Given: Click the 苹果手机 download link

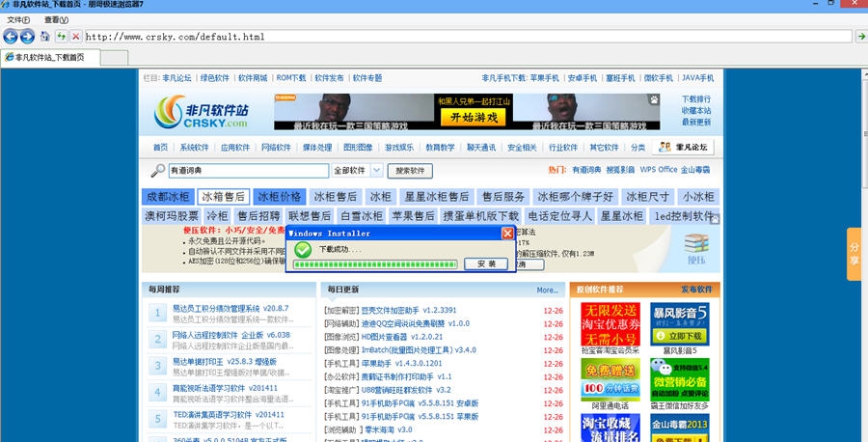Looking at the screenshot, I should [545, 78].
